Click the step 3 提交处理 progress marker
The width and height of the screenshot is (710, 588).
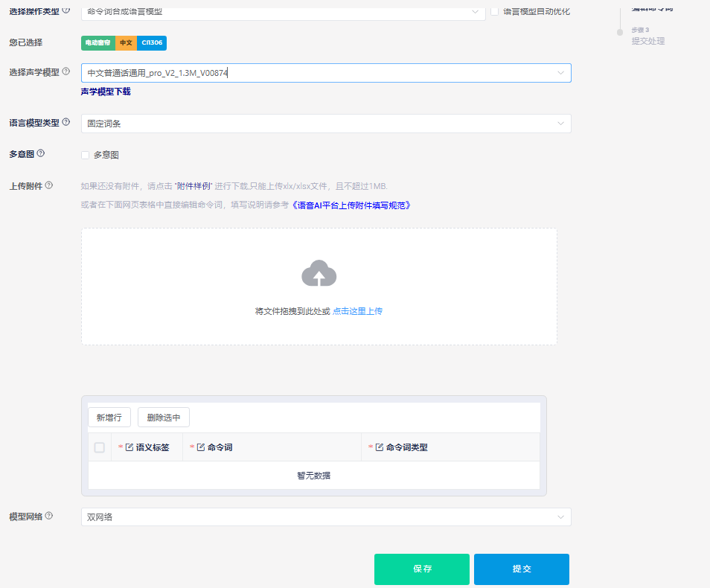pos(619,33)
